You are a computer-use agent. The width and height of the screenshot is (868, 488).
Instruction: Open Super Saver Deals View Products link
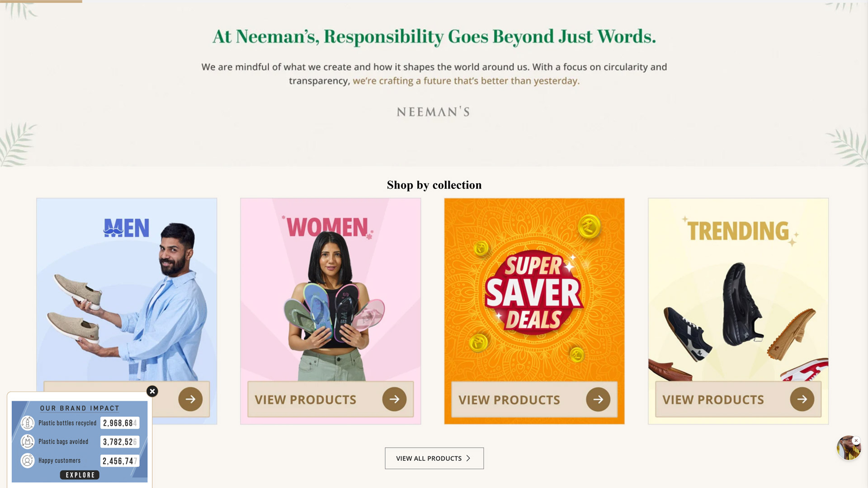(x=509, y=400)
